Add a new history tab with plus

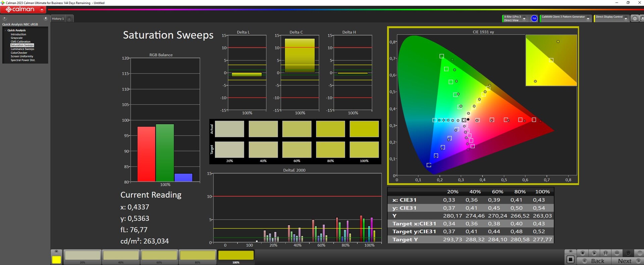click(x=69, y=19)
